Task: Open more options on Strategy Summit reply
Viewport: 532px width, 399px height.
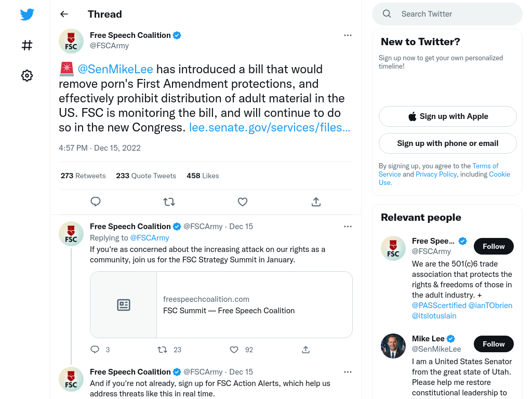Action: (348, 227)
